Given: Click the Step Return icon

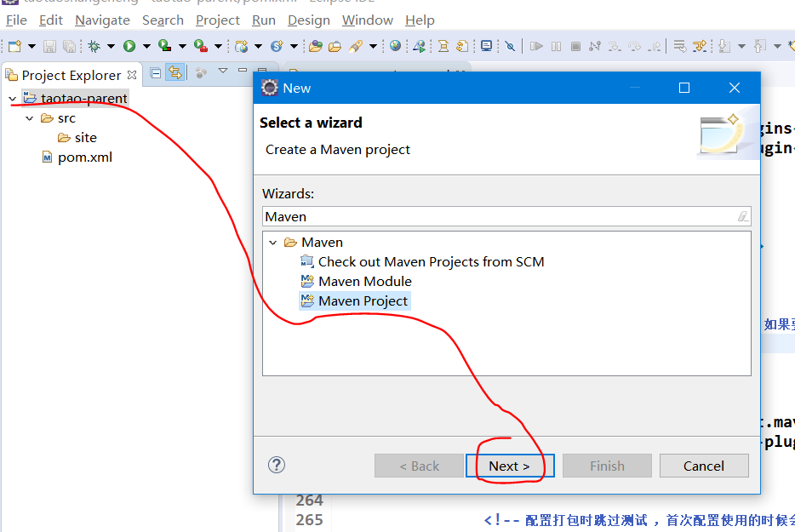Looking at the screenshot, I should click(655, 47).
